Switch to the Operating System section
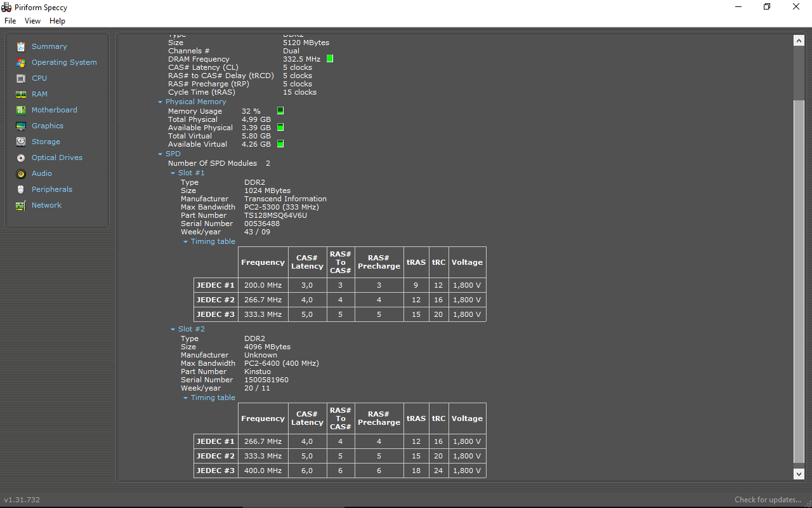Image resolution: width=812 pixels, height=508 pixels. coord(64,62)
